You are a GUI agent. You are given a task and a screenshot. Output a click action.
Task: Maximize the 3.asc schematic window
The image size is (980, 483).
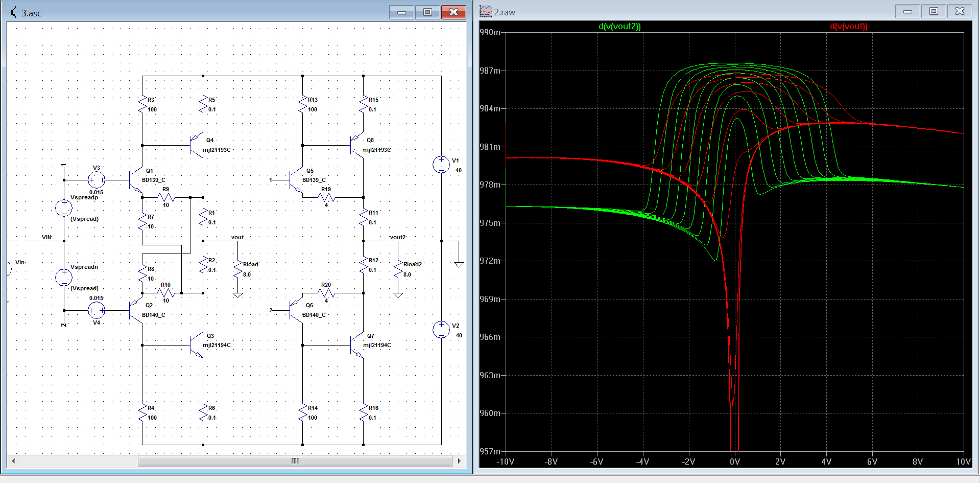428,12
